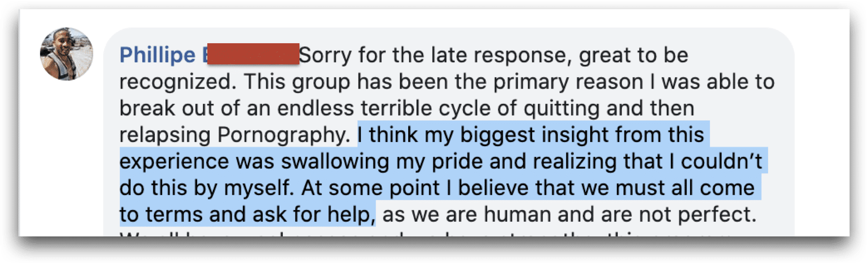Open the Phillipe profile name link
The height and width of the screenshot is (264, 868).
(x=158, y=55)
